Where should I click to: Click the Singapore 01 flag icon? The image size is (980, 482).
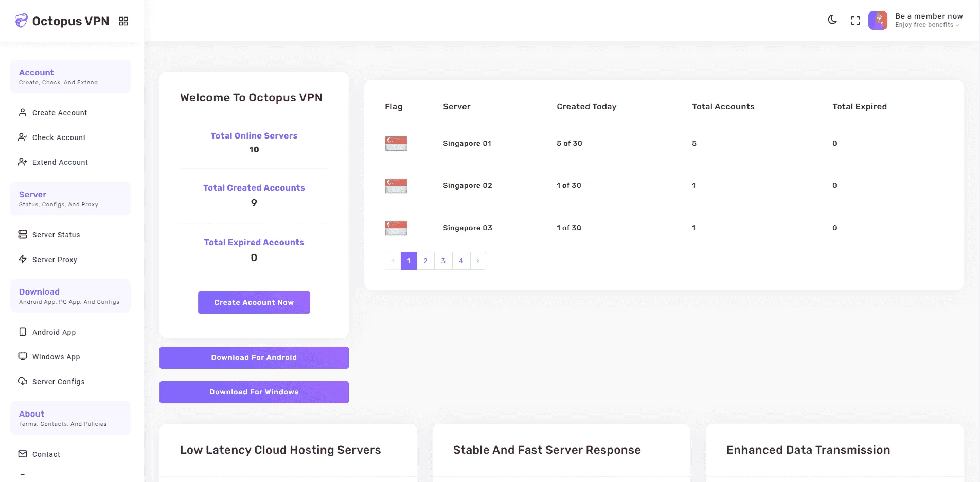(x=396, y=144)
